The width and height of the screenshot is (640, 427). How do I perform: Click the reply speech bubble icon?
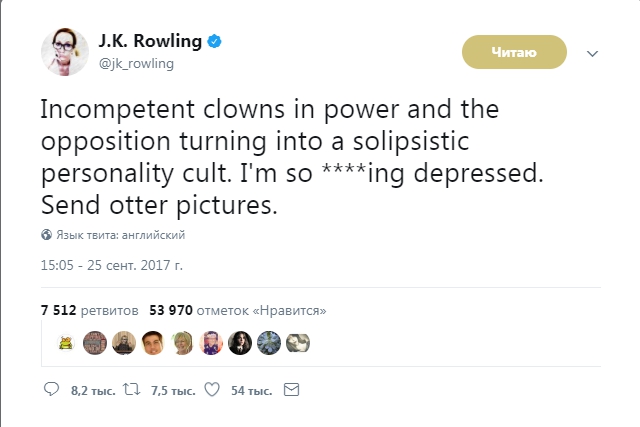[51, 389]
